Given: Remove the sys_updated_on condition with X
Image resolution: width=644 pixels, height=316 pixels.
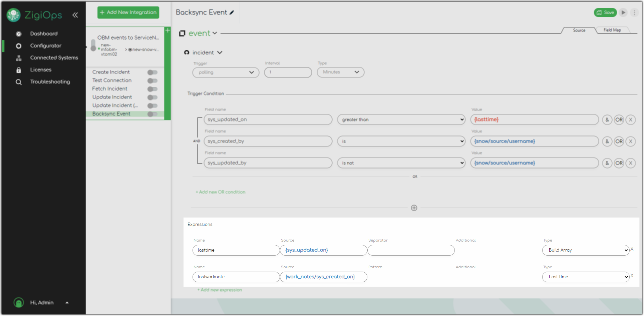Looking at the screenshot, I should (630, 120).
